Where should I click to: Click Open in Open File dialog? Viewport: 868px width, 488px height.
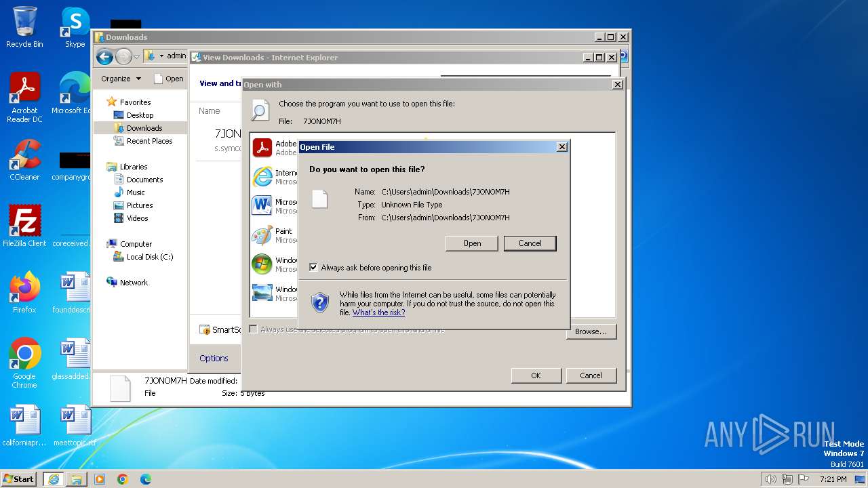(472, 243)
